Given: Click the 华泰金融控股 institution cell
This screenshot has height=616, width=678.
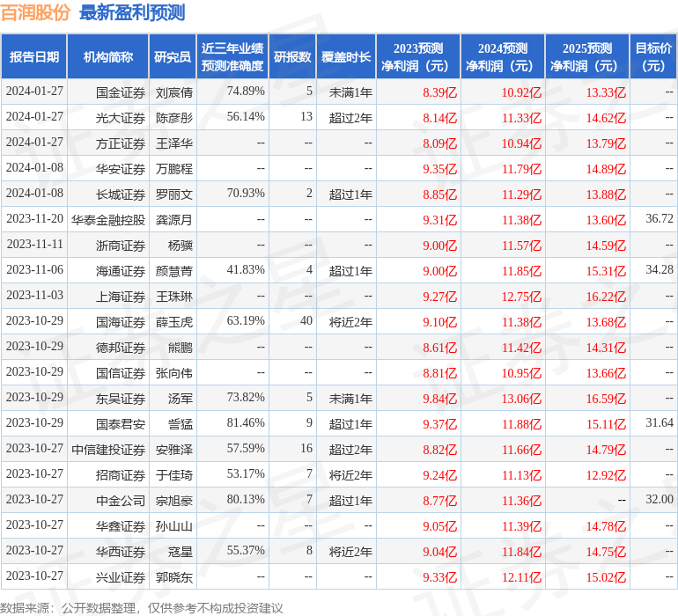Looking at the screenshot, I should coord(108,220).
